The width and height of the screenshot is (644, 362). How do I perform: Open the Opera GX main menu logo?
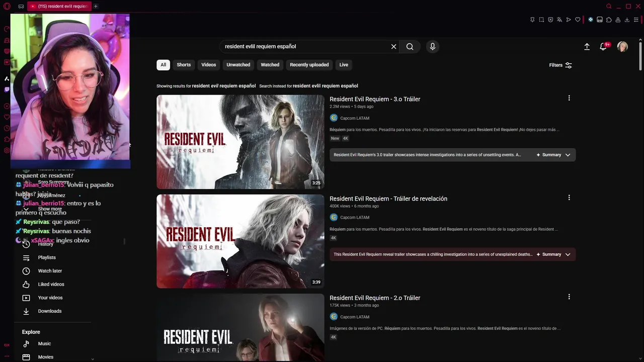[x=7, y=6]
